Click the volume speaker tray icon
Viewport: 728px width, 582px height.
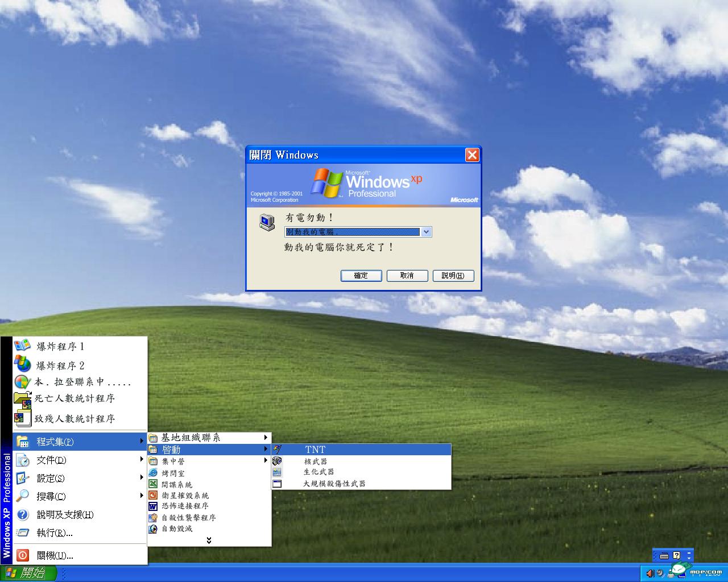[x=650, y=573]
